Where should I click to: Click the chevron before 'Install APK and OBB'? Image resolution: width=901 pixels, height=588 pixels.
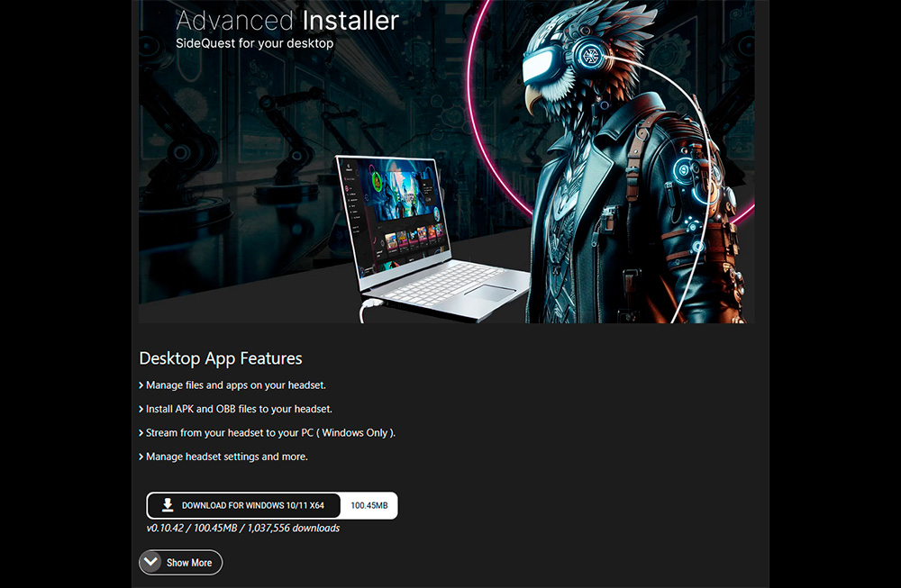(141, 409)
